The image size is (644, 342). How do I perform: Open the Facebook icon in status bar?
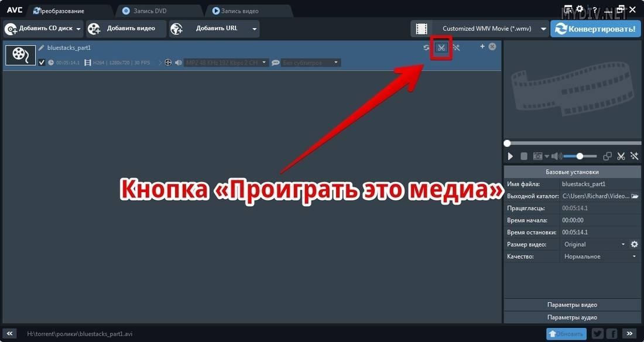[x=612, y=334]
